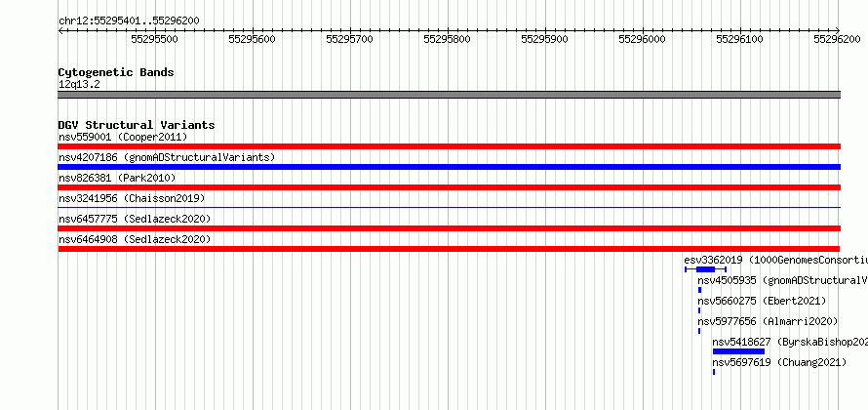Click ruler position 55295700
Screen dimensions: 868x410
click(349, 39)
